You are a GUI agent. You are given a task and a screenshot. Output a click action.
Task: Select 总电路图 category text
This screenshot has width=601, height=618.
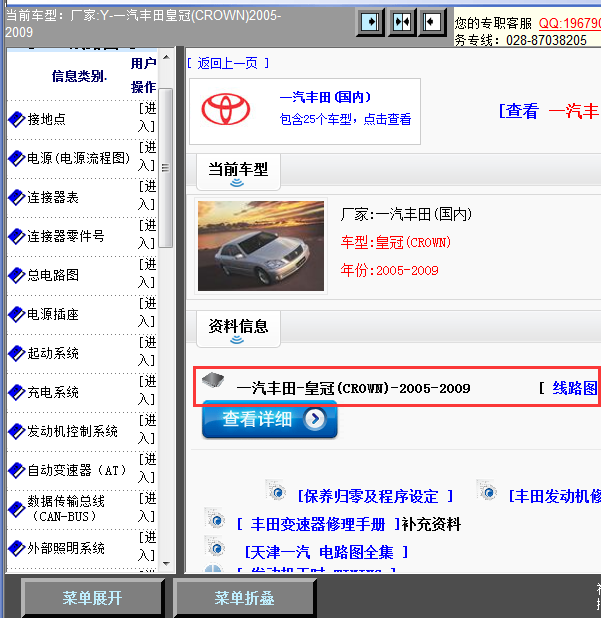click(x=53, y=275)
